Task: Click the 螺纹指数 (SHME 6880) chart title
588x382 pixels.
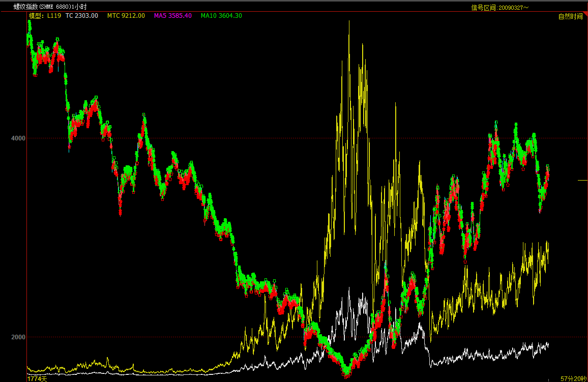Action: (50, 7)
